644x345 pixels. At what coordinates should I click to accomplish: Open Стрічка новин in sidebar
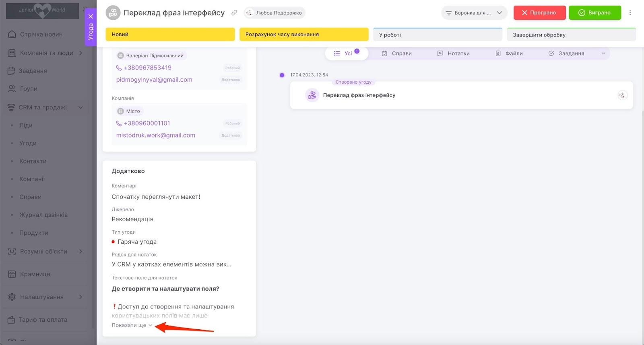click(x=41, y=35)
